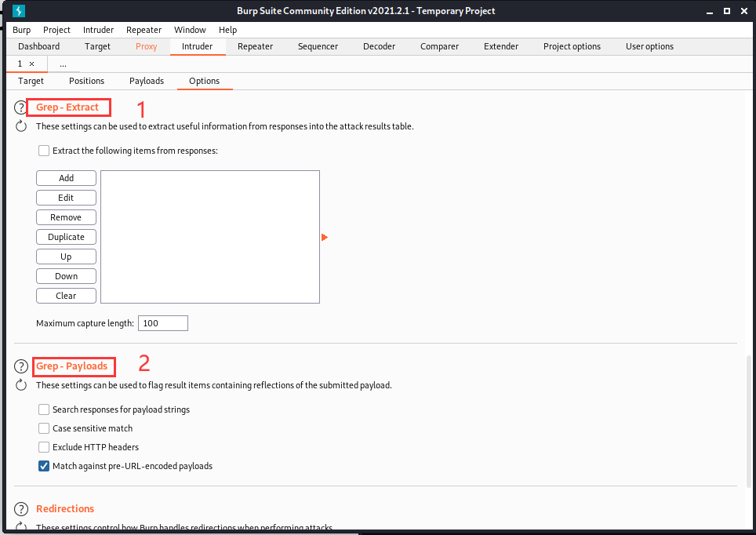
Task: Enable Extract the following items from responses
Action: (x=44, y=151)
